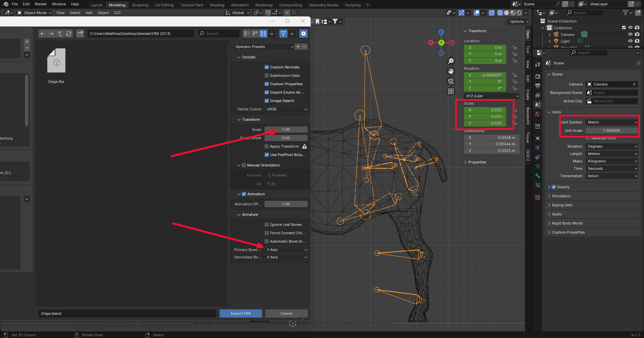Click the pan hand icon in the viewport
The width and height of the screenshot is (644, 338).
[x=451, y=71]
